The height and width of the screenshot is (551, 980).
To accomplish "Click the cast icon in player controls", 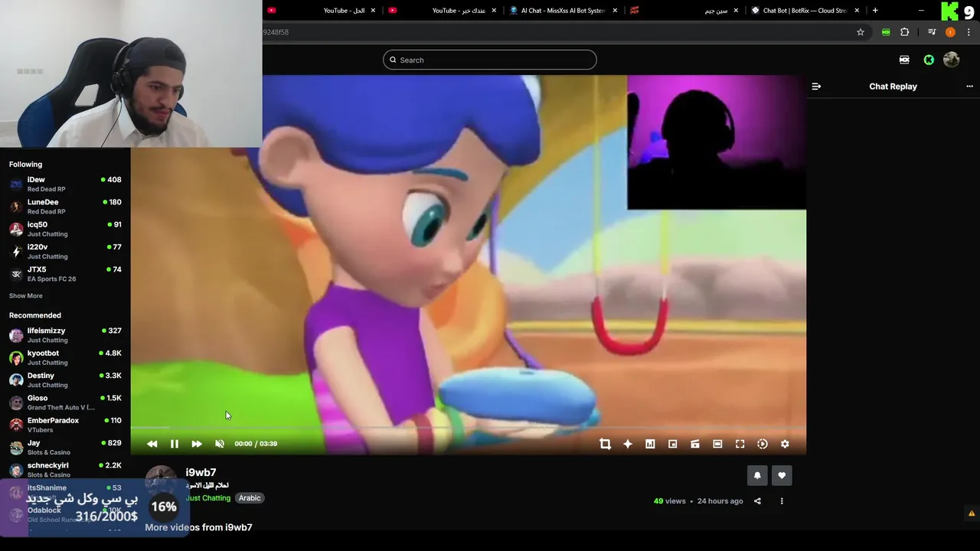I will 695,444.
